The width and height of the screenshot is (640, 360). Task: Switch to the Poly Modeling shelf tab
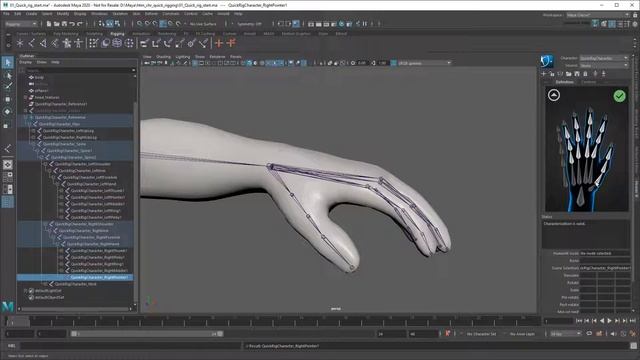point(66,34)
